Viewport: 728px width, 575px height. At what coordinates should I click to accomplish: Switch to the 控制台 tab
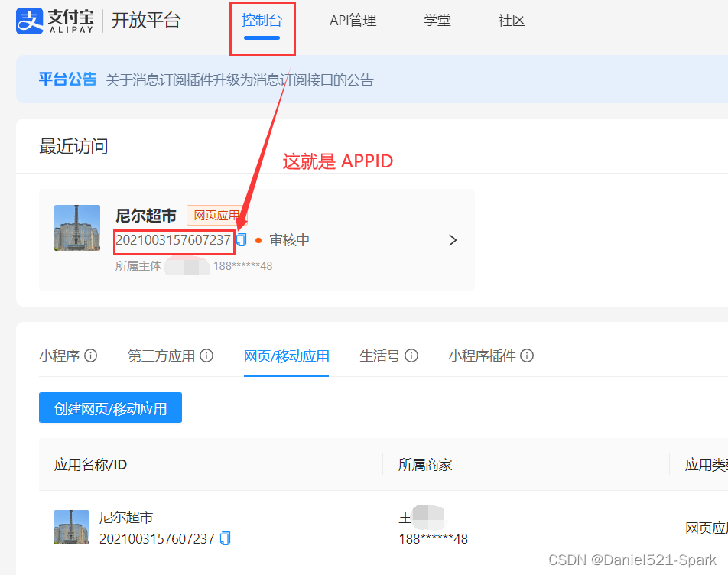tap(262, 21)
